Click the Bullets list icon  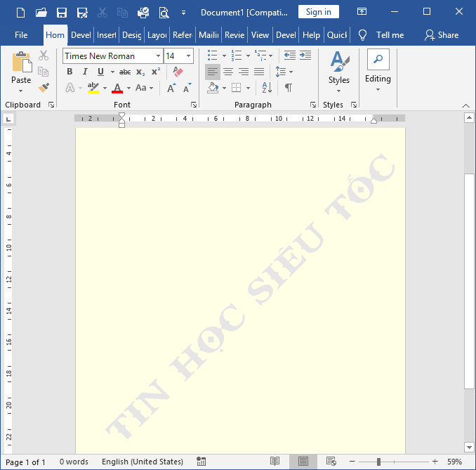(x=212, y=56)
